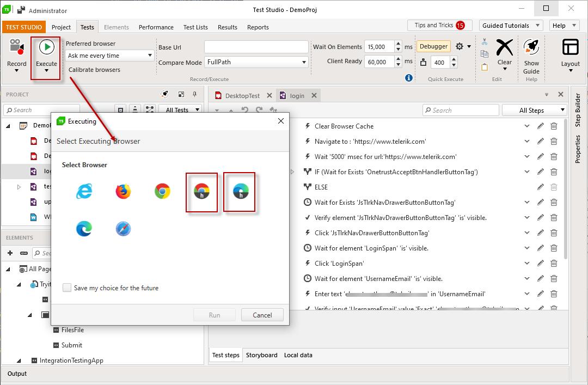The height and width of the screenshot is (385, 588).
Task: Click the Base Url input field
Action: (x=256, y=47)
